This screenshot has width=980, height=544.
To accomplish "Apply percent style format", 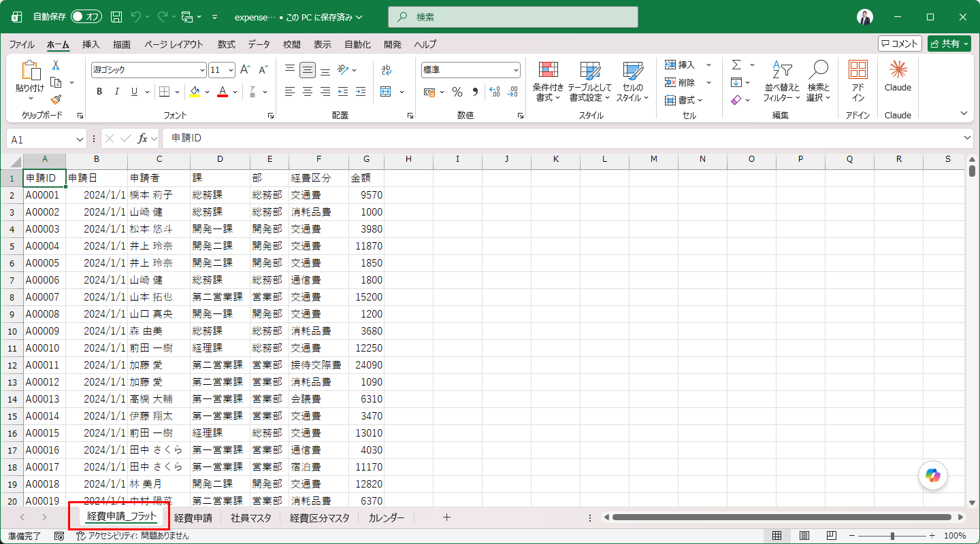I will click(457, 91).
